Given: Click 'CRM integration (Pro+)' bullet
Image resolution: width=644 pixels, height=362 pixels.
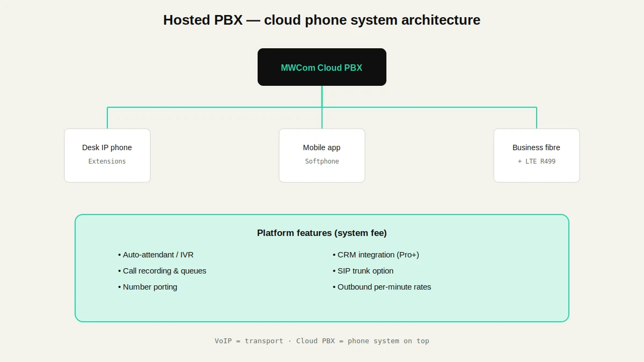Looking at the screenshot, I should pos(376,255).
